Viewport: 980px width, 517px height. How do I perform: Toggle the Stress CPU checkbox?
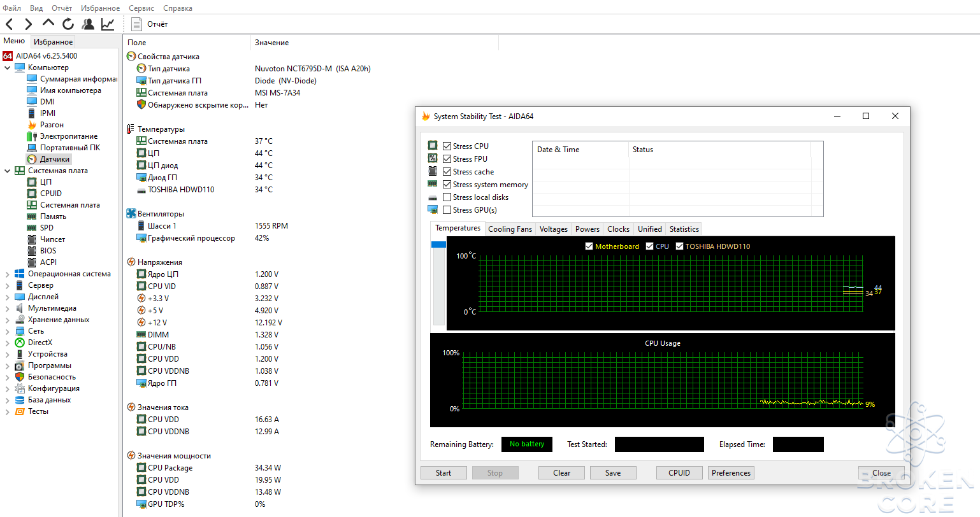447,146
